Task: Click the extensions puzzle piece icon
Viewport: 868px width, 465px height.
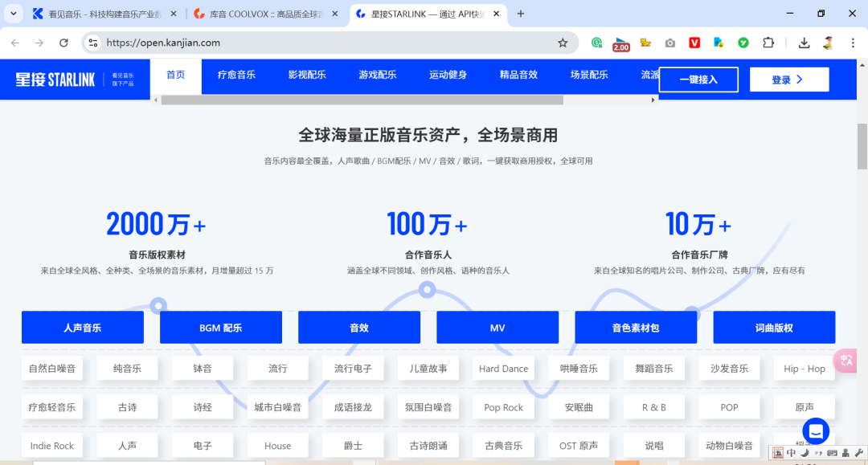Action: click(767, 42)
